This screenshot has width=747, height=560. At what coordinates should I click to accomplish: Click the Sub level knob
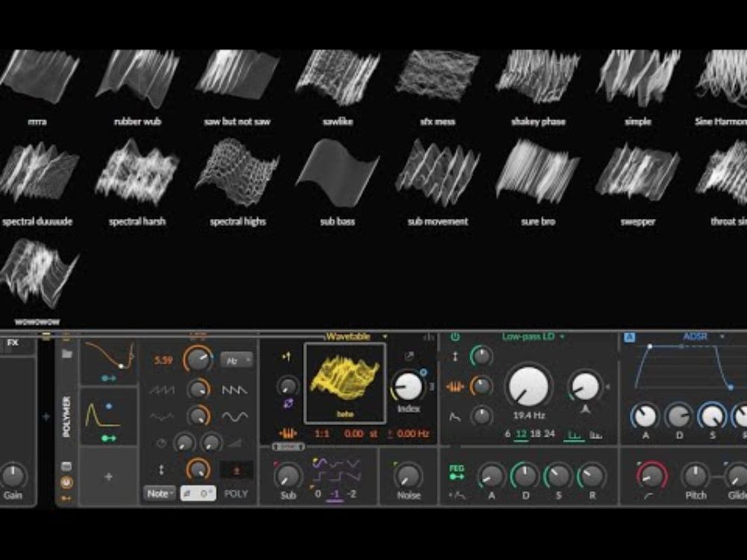pyautogui.click(x=288, y=475)
